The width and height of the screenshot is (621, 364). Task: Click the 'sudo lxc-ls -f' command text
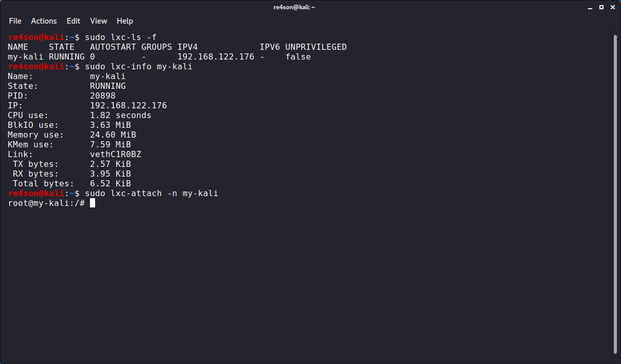point(120,37)
